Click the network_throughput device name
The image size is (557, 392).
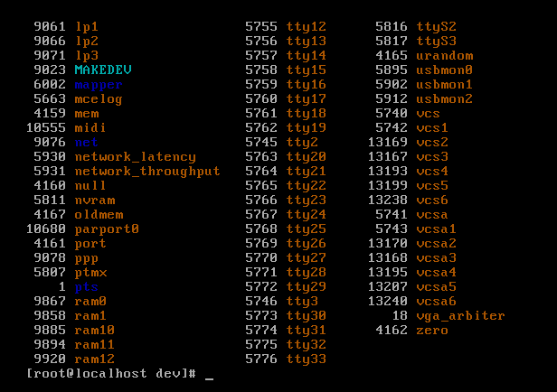coord(147,172)
